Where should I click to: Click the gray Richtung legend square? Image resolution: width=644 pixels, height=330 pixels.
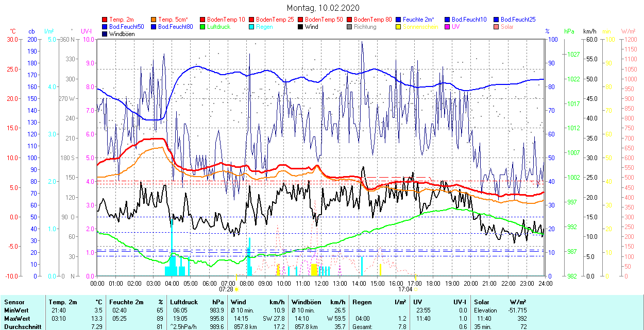[x=349, y=27]
